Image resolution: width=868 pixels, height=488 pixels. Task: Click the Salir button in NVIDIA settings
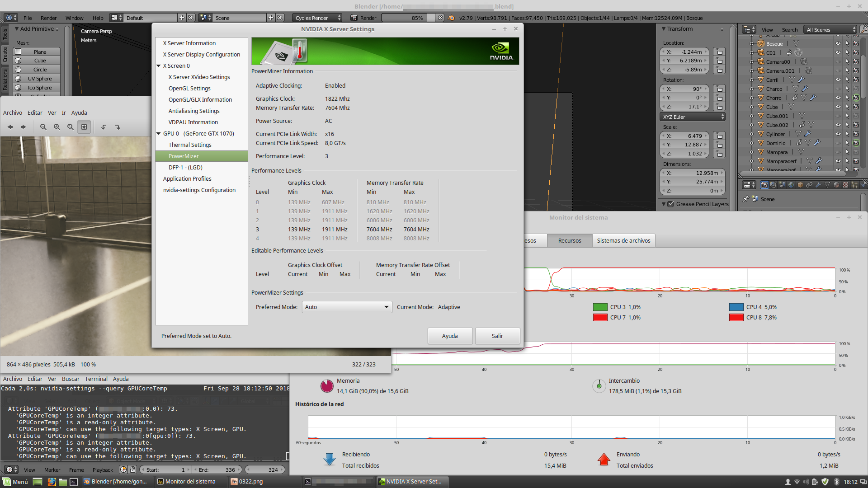click(497, 336)
